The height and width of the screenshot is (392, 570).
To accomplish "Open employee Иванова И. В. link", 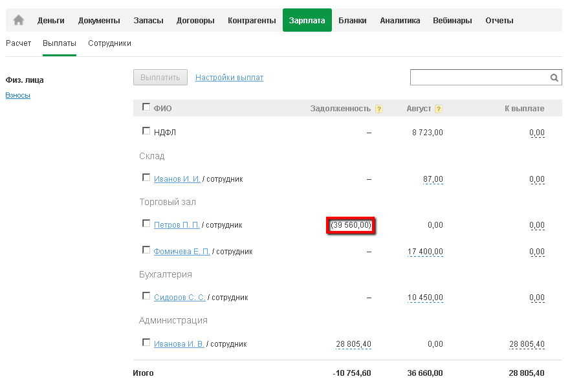I will click(x=179, y=343).
